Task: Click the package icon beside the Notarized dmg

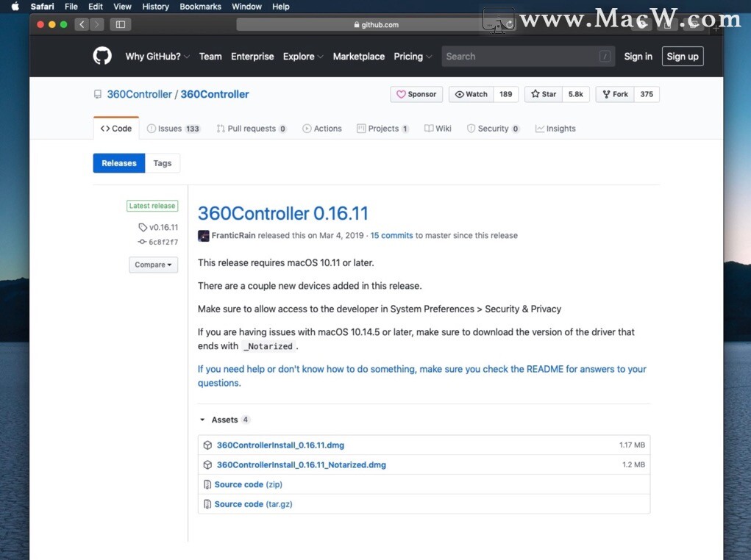Action: (207, 464)
